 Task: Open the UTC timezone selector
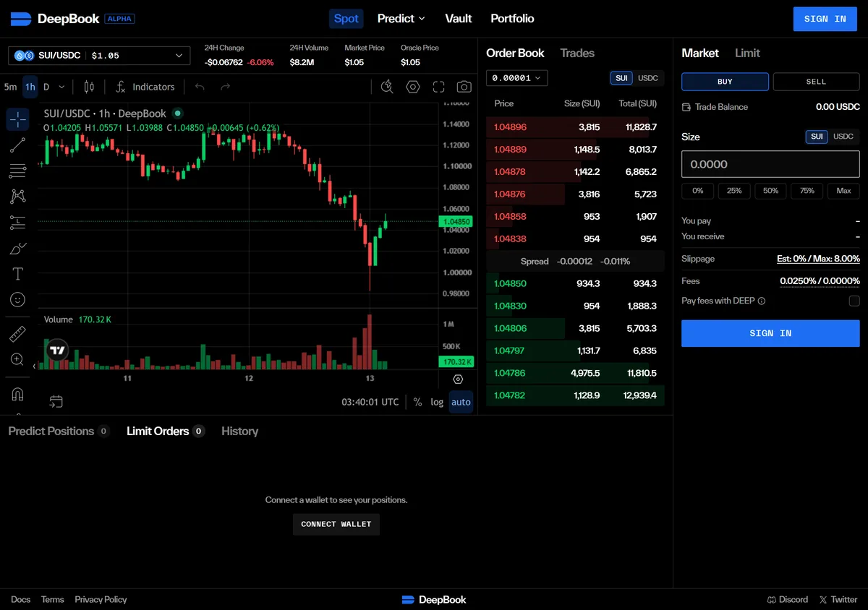[370, 402]
